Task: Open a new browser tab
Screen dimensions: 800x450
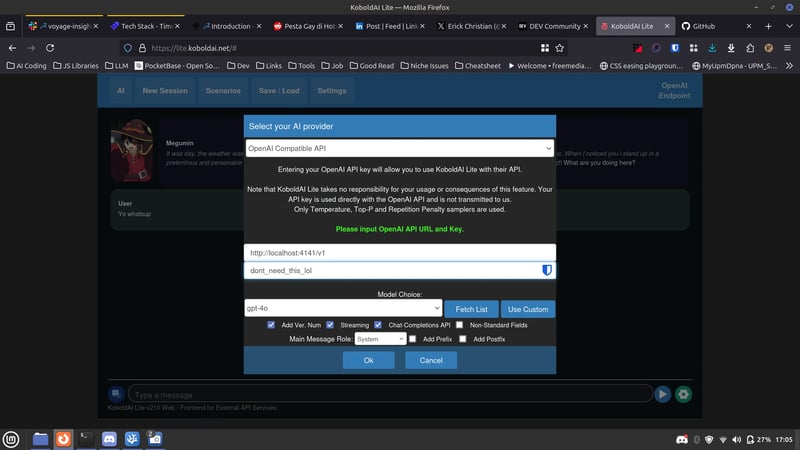Action: coord(768,26)
